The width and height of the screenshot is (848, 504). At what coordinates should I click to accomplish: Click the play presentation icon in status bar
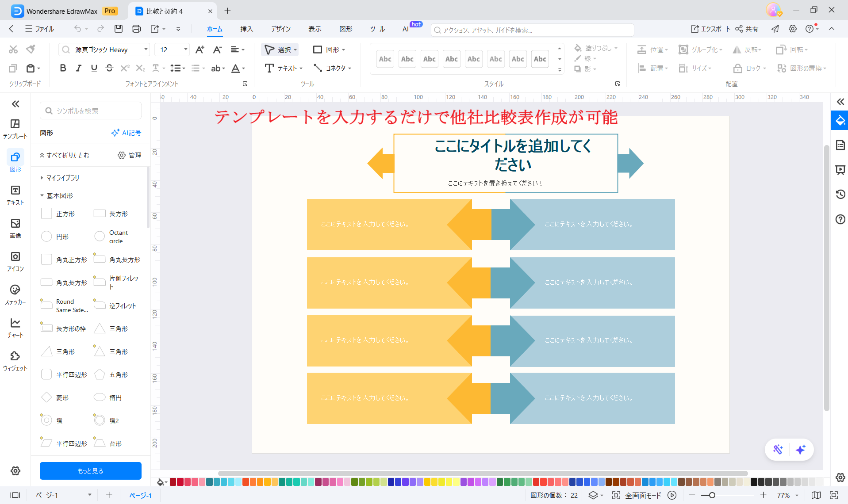672,495
